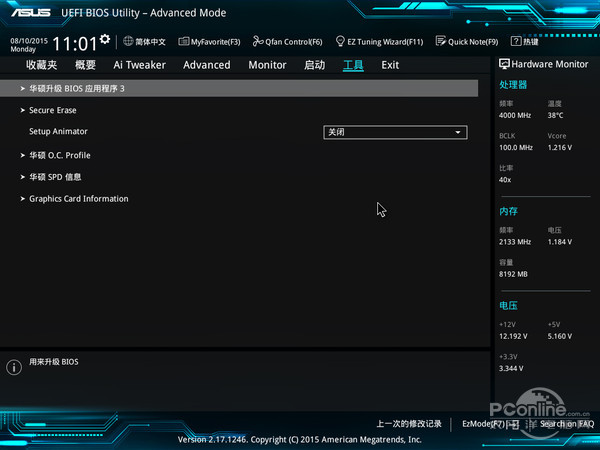The height and width of the screenshot is (450, 600).
Task: Click the Setup Animator dropdown arrow
Action: (x=458, y=132)
